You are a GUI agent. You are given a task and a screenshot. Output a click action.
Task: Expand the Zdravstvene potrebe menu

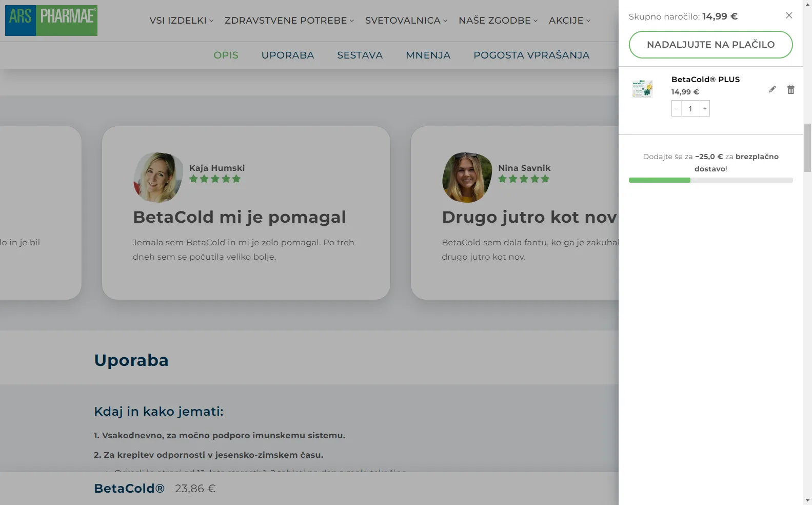[289, 21]
